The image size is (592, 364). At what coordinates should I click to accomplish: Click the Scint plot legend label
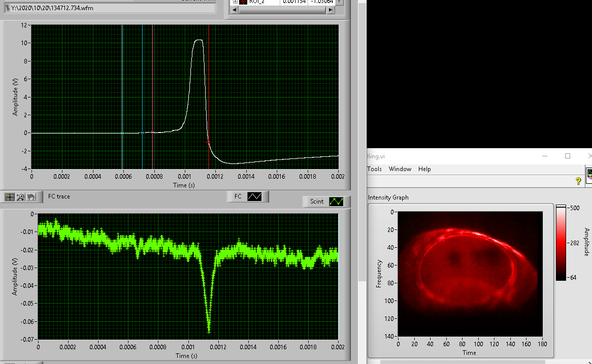coord(316,202)
